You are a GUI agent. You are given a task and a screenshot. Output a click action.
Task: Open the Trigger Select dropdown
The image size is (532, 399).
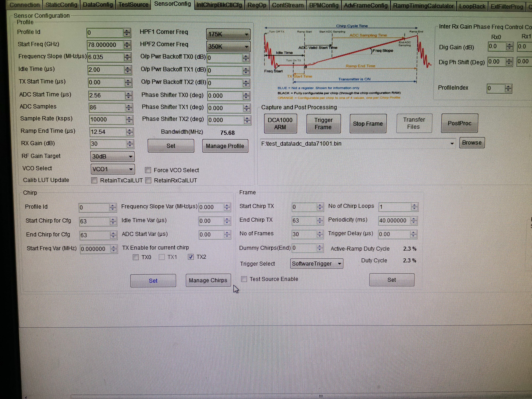click(316, 264)
